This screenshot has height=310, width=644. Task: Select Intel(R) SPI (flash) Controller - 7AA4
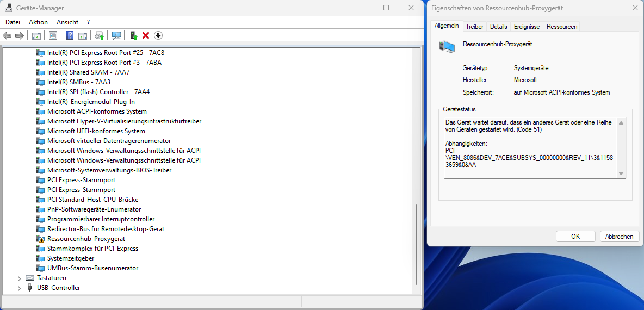98,92
